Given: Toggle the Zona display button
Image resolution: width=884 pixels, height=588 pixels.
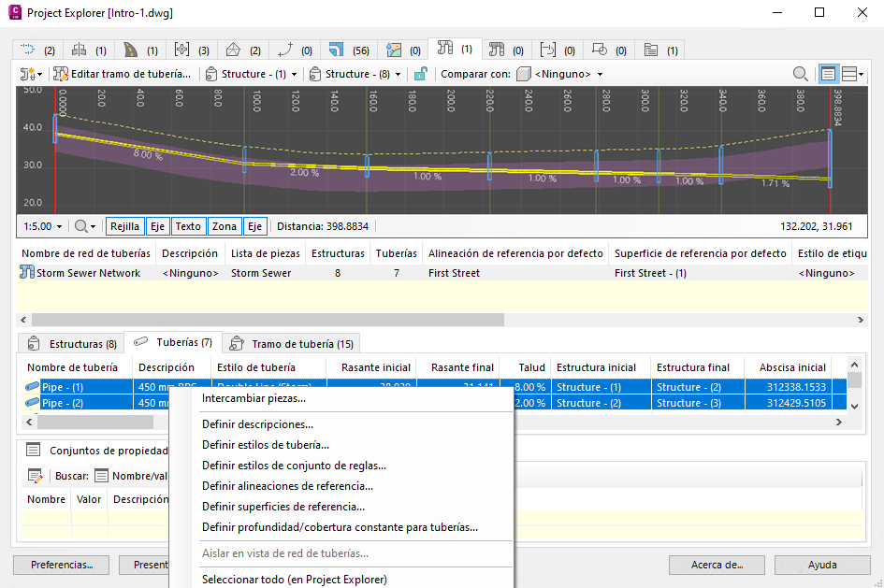Looking at the screenshot, I should click(x=224, y=226).
